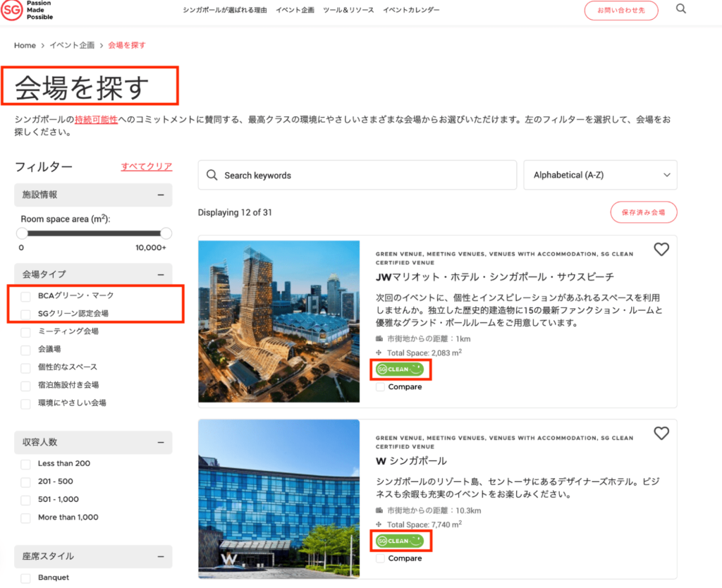The image size is (722, 588).
Task: Check the 201 - 500 capacity filter
Action: click(26, 482)
